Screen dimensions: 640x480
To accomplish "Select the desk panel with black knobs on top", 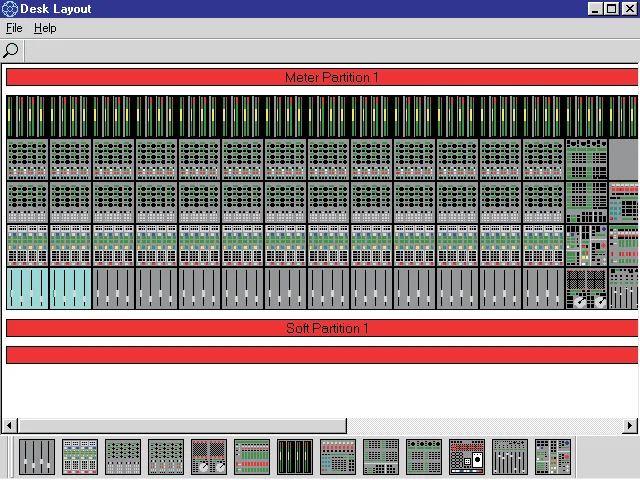I will pyautogui.click(x=587, y=160).
